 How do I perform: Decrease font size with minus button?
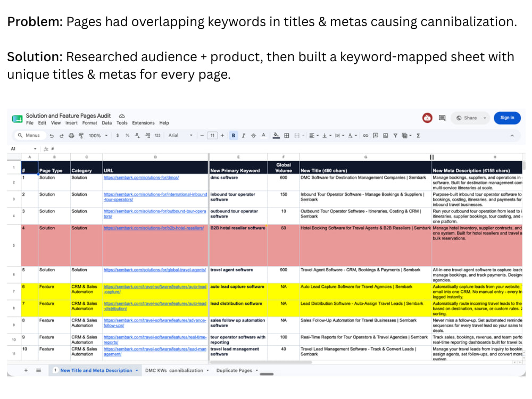tap(202, 135)
